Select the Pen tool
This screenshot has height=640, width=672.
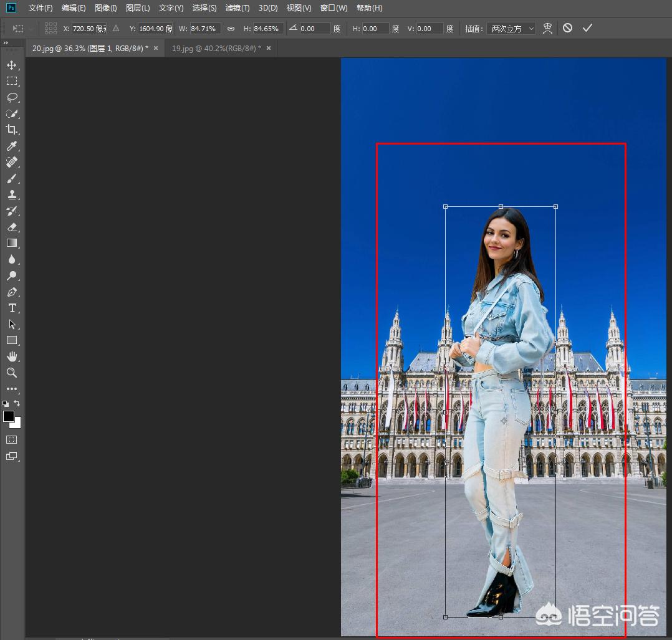pyautogui.click(x=12, y=292)
